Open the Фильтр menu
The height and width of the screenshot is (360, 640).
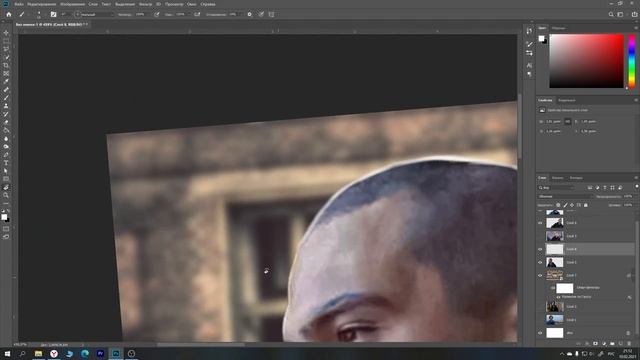(x=145, y=4)
